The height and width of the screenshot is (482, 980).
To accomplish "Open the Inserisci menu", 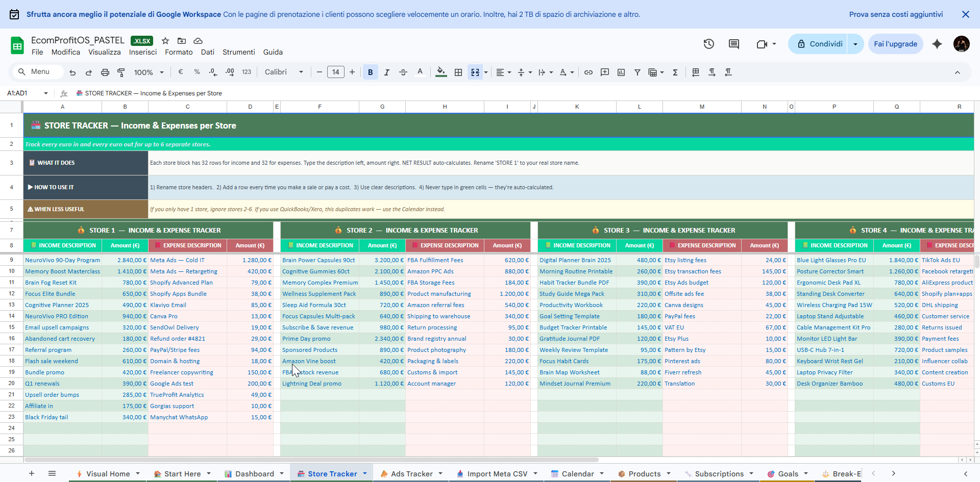I will (143, 52).
